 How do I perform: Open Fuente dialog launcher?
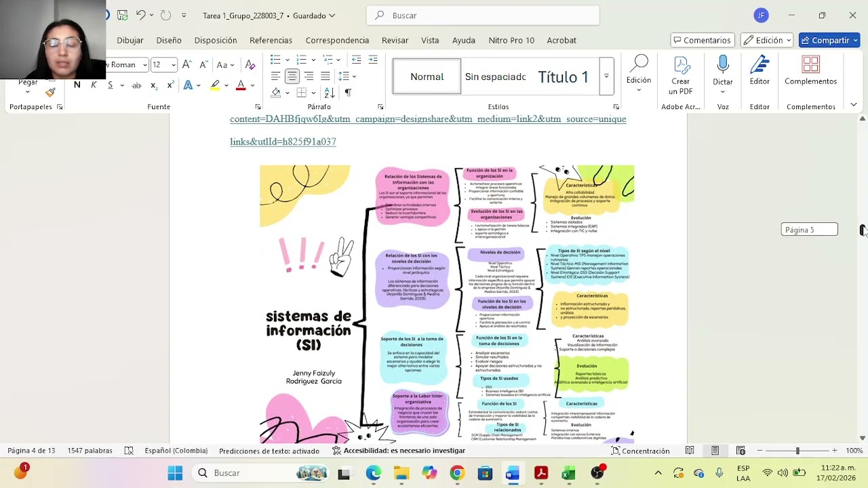(258, 107)
